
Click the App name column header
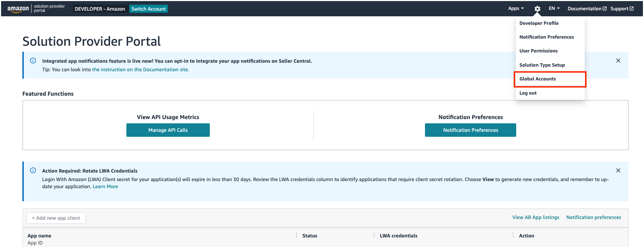[39, 236]
